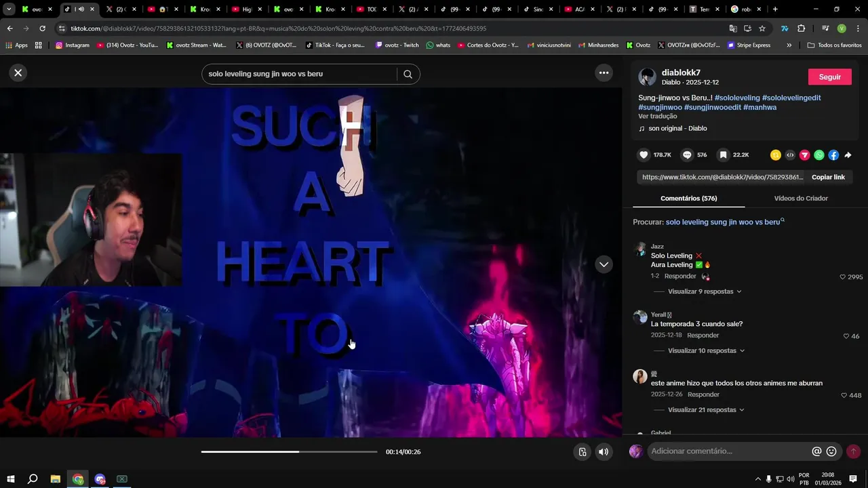Open the #sungjinwoo hashtag link
Viewport: 868px width, 488px height.
pyautogui.click(x=660, y=107)
